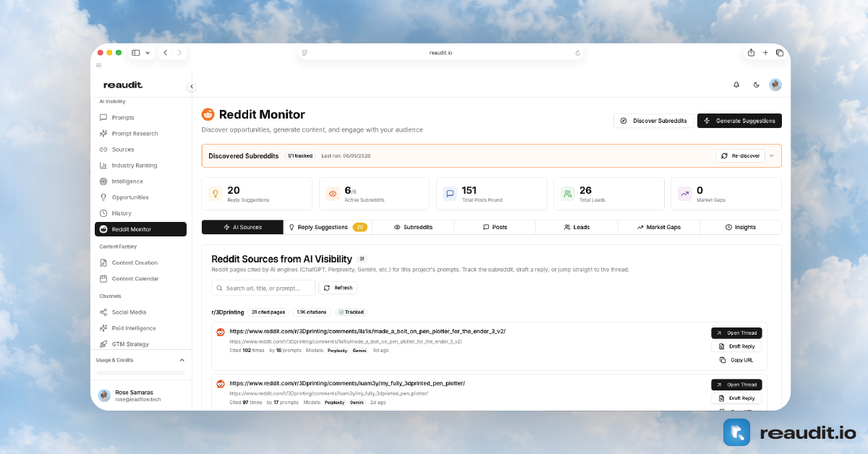Viewport: 868px width, 454px height.
Task: Open the notifications bell
Action: pos(736,85)
